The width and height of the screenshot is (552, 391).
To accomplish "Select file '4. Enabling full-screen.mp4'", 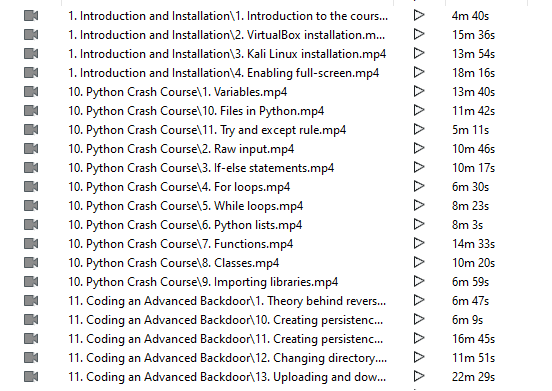I will click(224, 73).
